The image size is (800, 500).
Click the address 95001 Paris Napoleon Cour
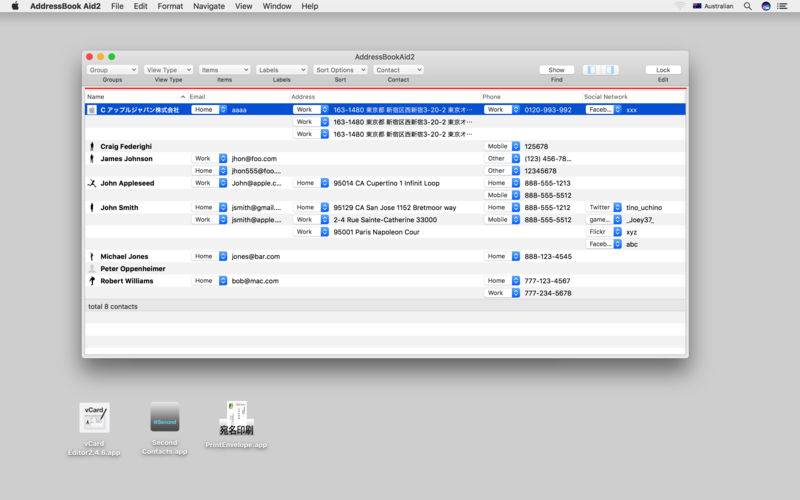377,232
